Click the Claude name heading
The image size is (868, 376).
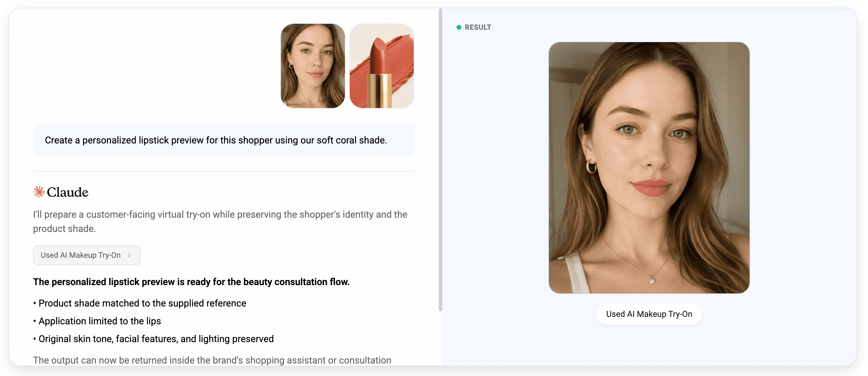click(67, 192)
